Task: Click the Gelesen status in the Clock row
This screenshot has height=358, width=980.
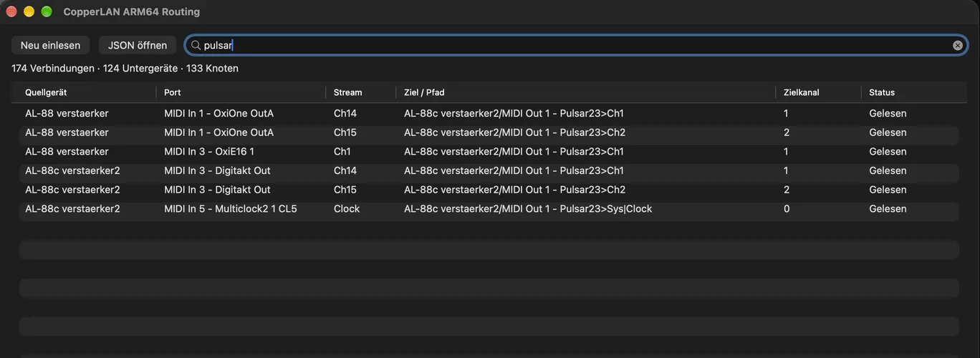Action: [888, 209]
